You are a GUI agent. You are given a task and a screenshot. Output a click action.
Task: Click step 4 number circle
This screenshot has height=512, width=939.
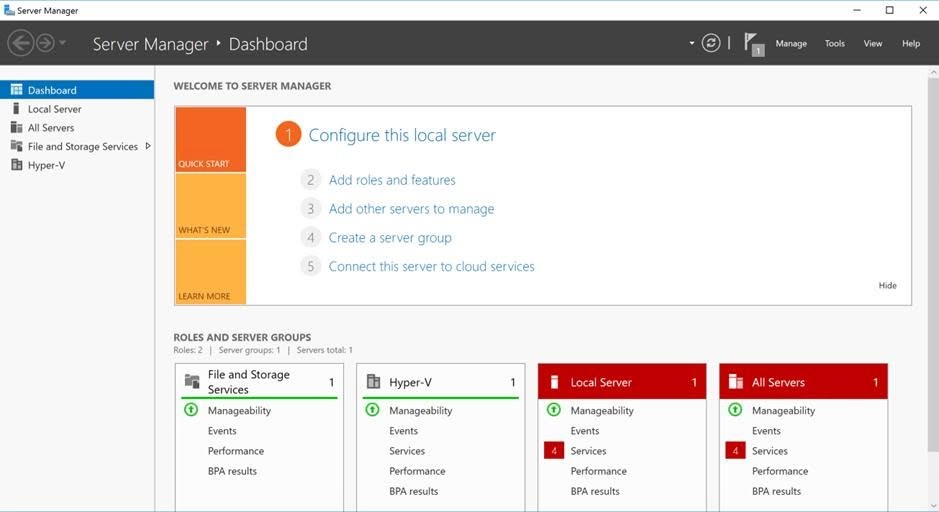coord(310,237)
